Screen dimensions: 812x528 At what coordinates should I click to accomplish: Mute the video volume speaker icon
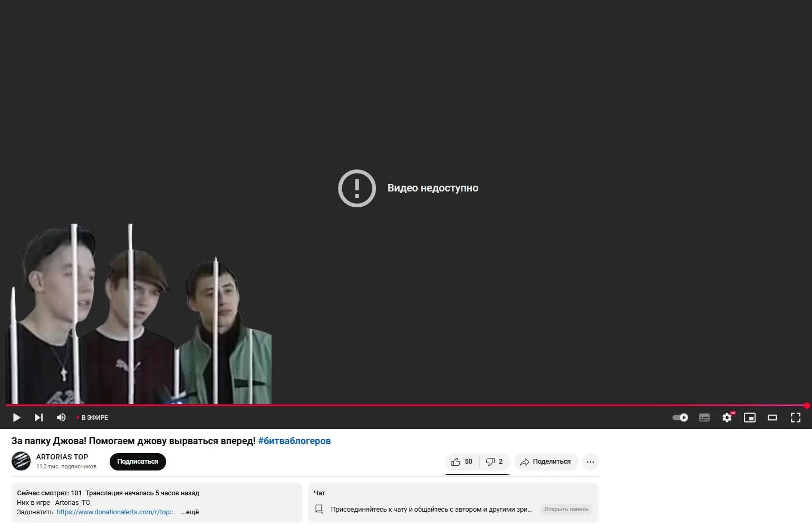point(61,418)
